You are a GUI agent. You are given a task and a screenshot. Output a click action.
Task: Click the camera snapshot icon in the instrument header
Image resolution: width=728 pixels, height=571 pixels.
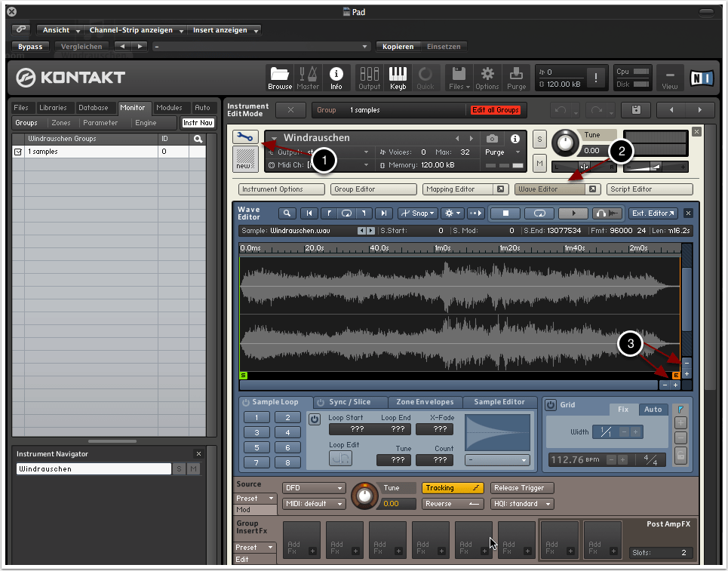[492, 139]
